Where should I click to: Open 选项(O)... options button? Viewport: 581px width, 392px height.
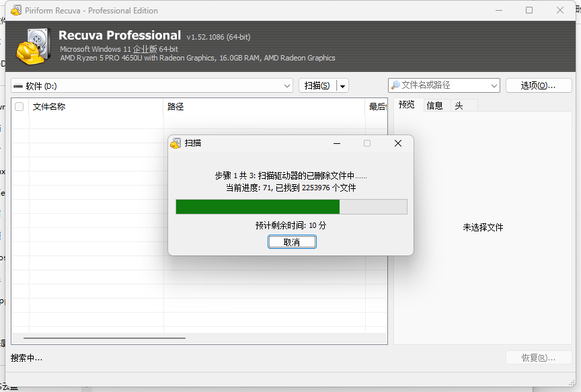coord(539,85)
